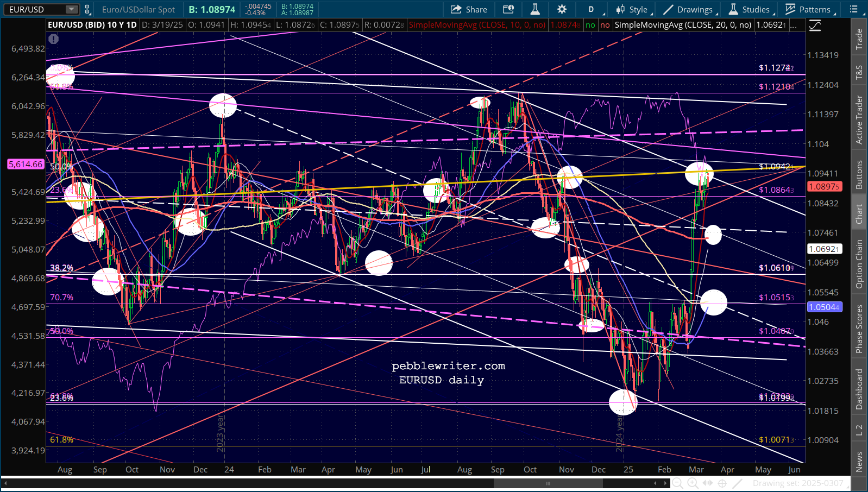Image resolution: width=868 pixels, height=492 pixels.
Task: Click the grey info dot on the chart
Action: pyautogui.click(x=53, y=39)
